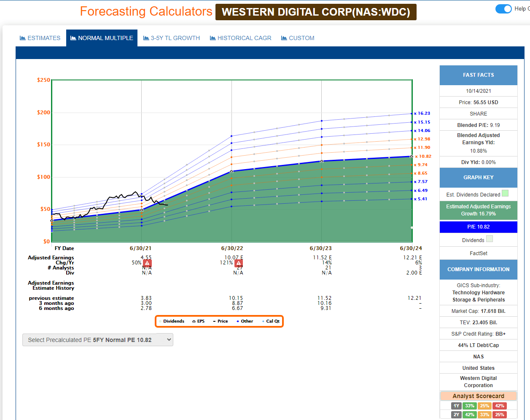Screen dimensions: 530x420
Task: Click the WESTERN DIGITAL CORP title banner
Action: pyautogui.click(x=316, y=12)
